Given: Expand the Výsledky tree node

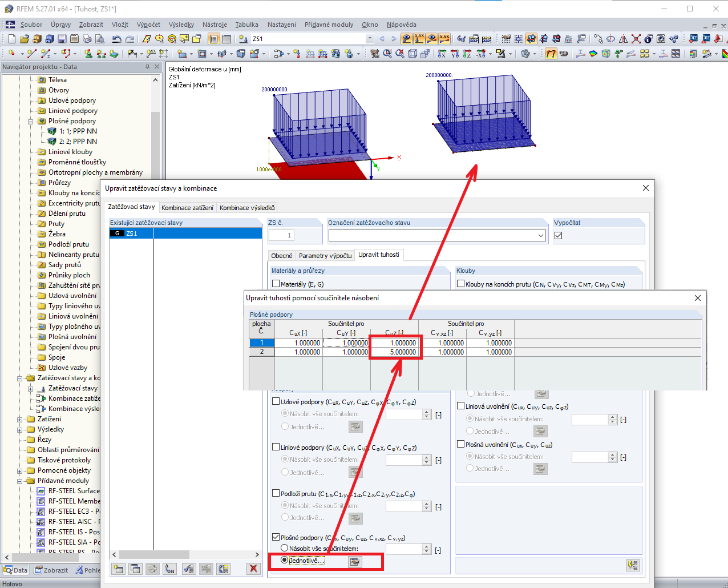Looking at the screenshot, I should (20, 429).
